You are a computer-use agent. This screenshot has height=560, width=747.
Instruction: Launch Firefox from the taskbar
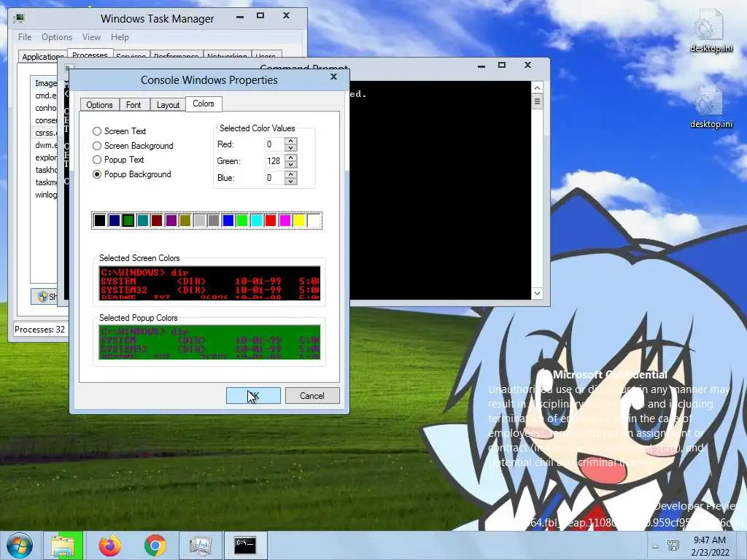109,545
